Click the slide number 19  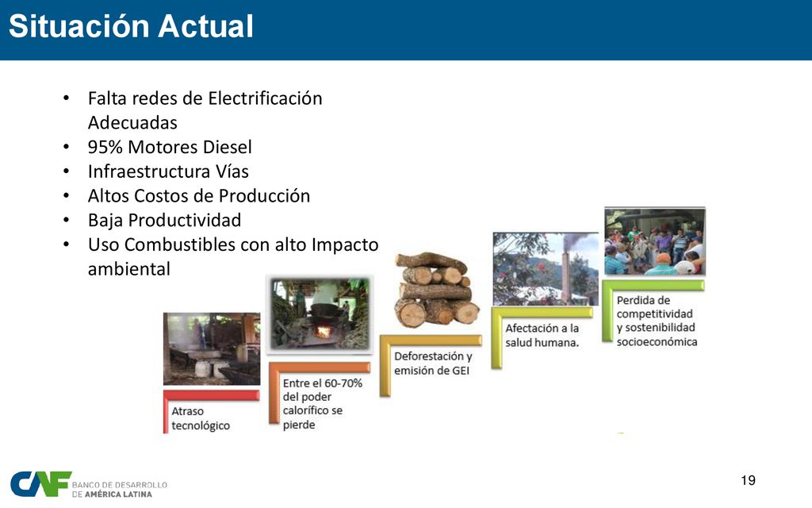click(749, 480)
